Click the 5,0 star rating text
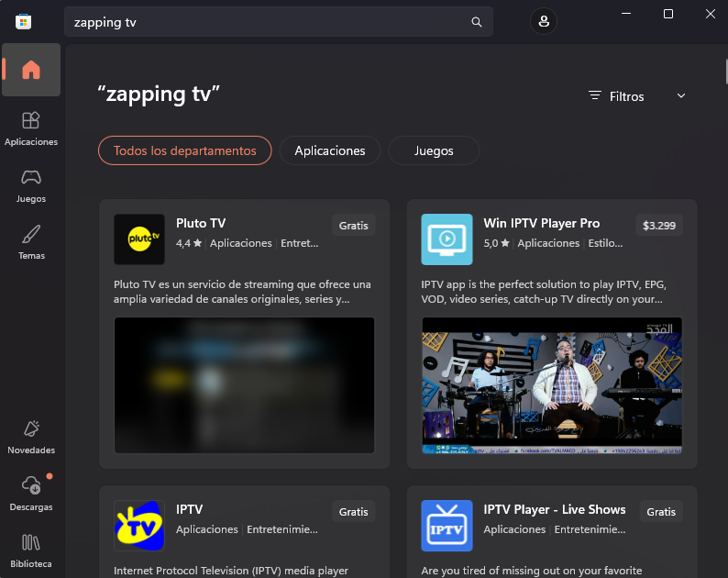Image resolution: width=728 pixels, height=578 pixels. 496,243
